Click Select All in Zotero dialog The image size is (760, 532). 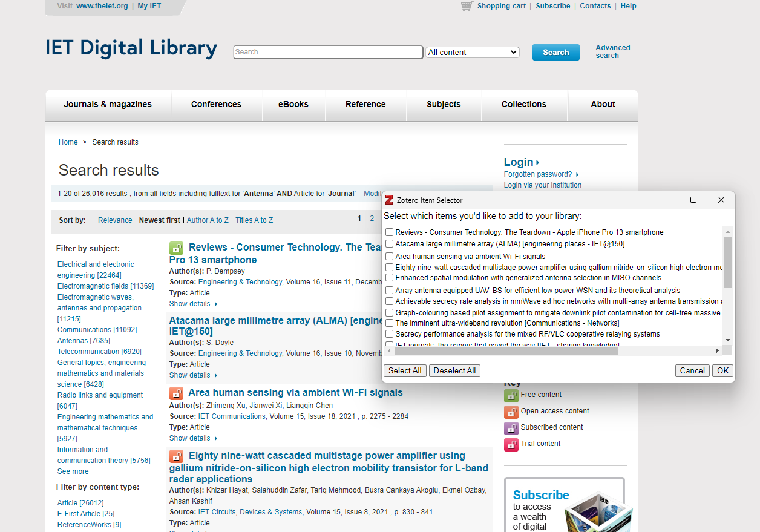pyautogui.click(x=405, y=370)
